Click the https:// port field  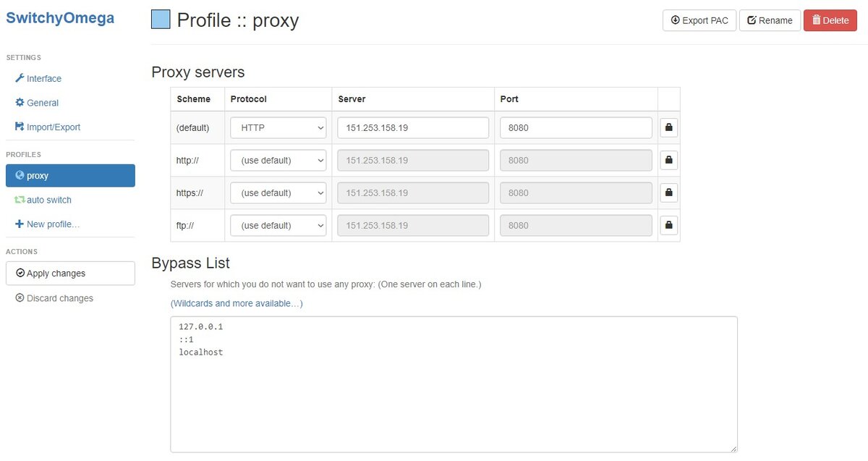click(x=576, y=193)
